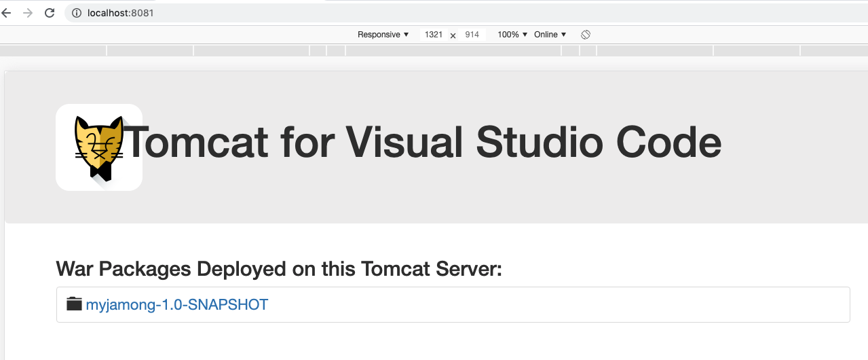
Task: Click the localhost:8081 address bar
Action: [x=466, y=13]
